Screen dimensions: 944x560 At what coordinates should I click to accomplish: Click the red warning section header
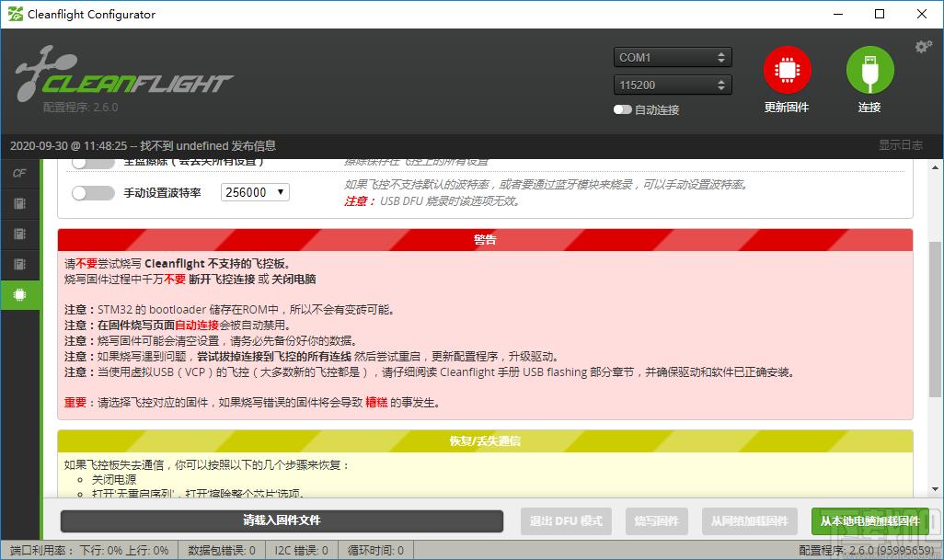pos(485,240)
